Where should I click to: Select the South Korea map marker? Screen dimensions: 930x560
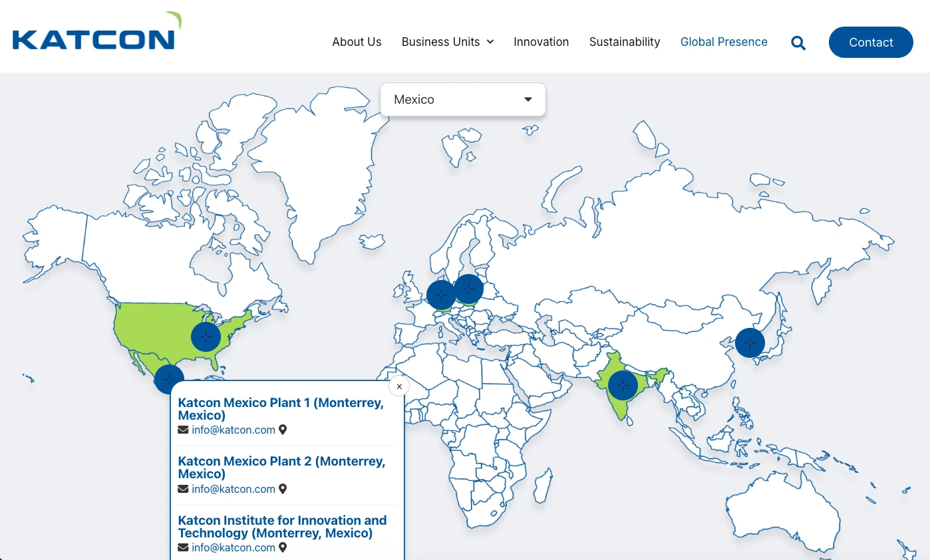point(750,343)
